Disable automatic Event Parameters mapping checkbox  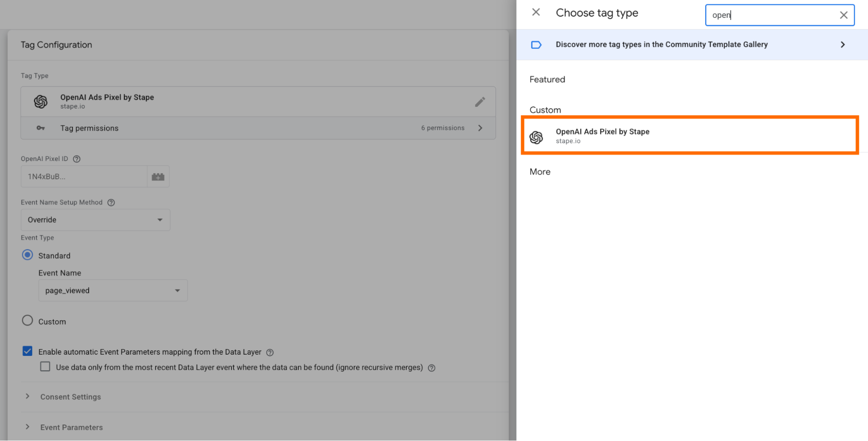pyautogui.click(x=27, y=351)
